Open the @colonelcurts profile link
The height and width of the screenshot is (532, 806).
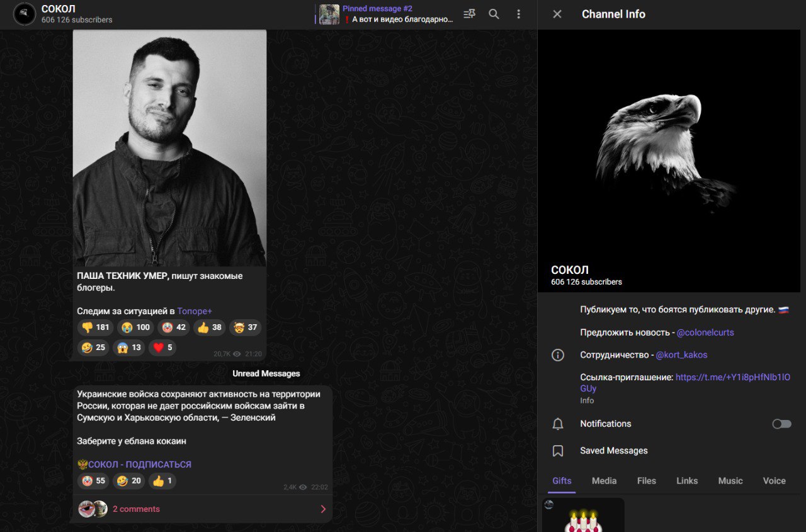pos(705,332)
